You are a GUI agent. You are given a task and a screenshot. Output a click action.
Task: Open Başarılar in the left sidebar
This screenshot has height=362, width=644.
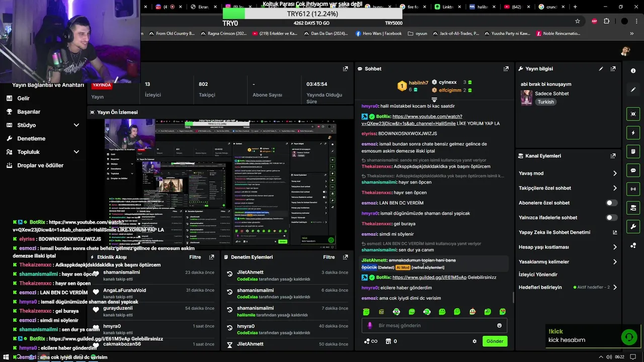coord(29,112)
